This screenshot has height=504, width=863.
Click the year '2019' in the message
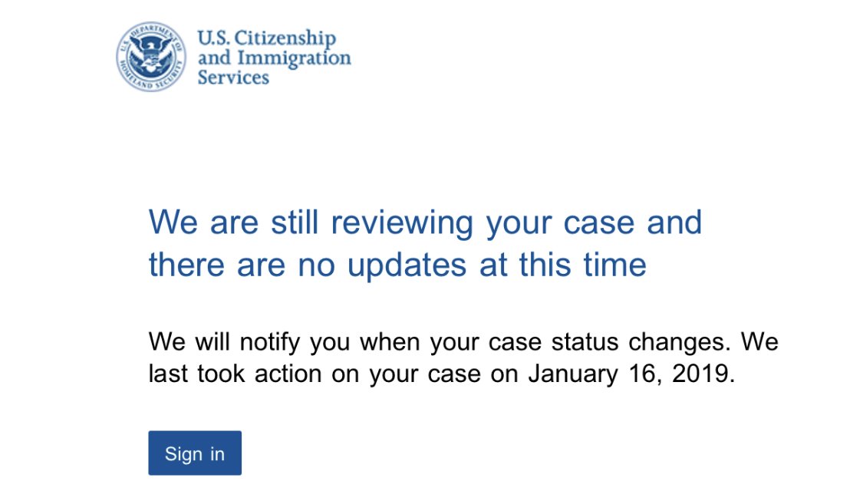coord(701,373)
